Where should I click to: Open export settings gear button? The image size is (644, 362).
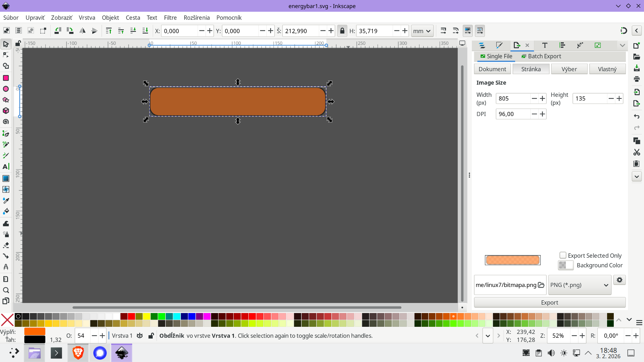click(x=619, y=280)
